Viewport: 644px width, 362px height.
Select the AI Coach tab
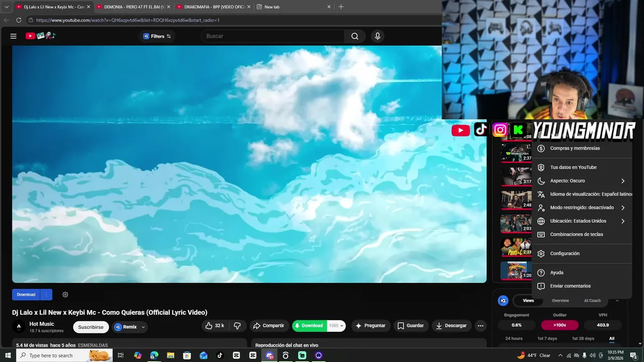[x=592, y=301]
